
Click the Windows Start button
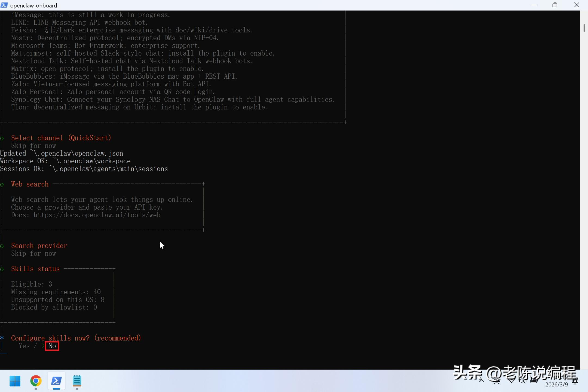click(x=15, y=381)
